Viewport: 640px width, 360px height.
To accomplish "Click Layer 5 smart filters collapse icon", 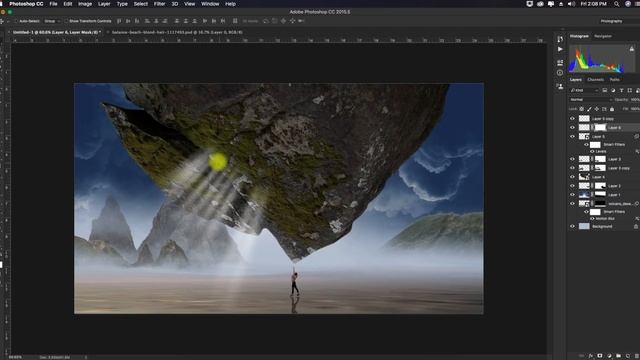I will click(x=636, y=137).
